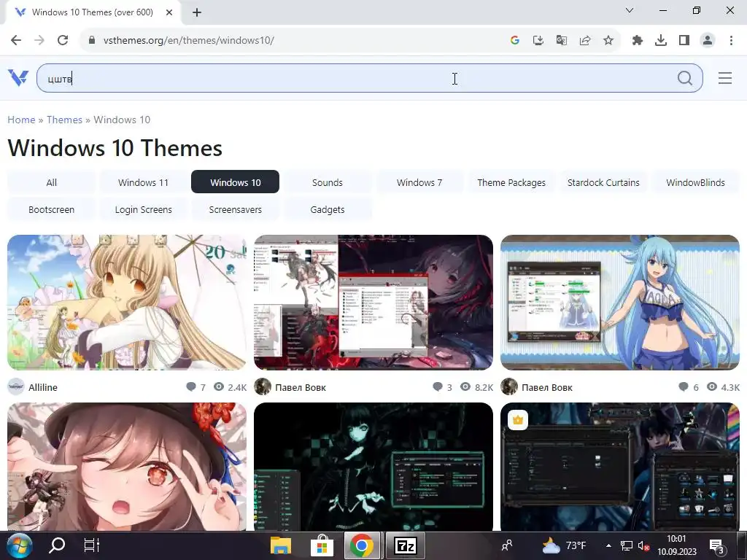Image resolution: width=747 pixels, height=560 pixels.
Task: Click the search magnifier icon in site search
Action: click(x=684, y=77)
